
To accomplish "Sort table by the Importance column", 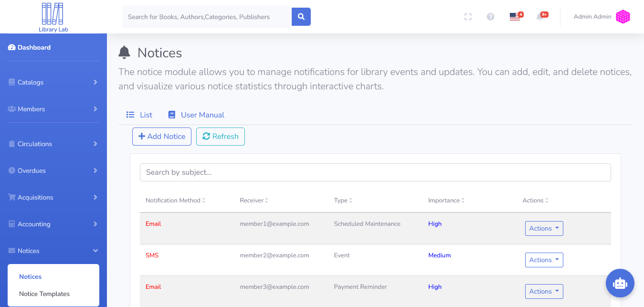I will pos(446,200).
